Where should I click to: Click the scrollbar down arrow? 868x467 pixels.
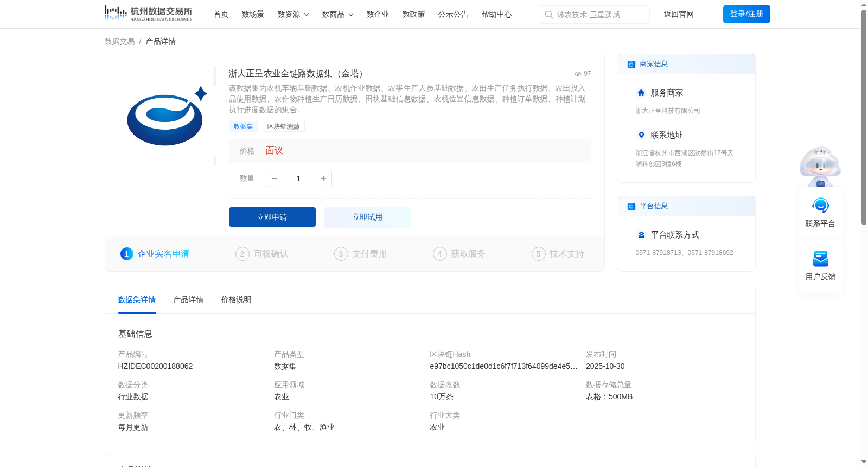[864, 463]
